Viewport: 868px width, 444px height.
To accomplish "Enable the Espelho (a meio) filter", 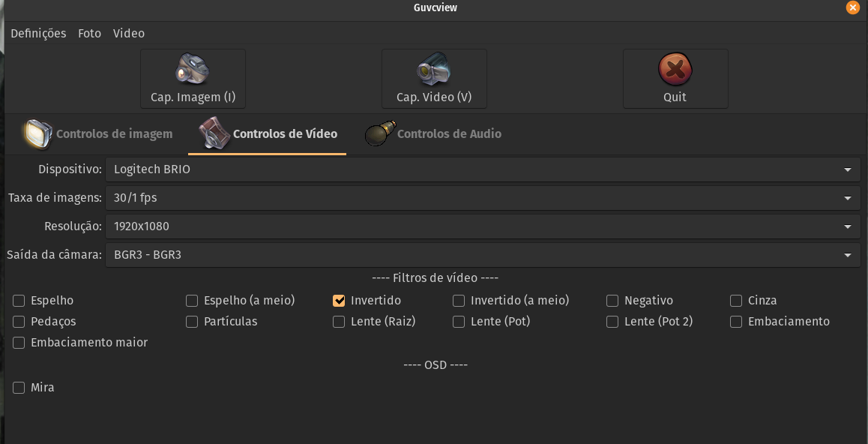I will tap(192, 301).
